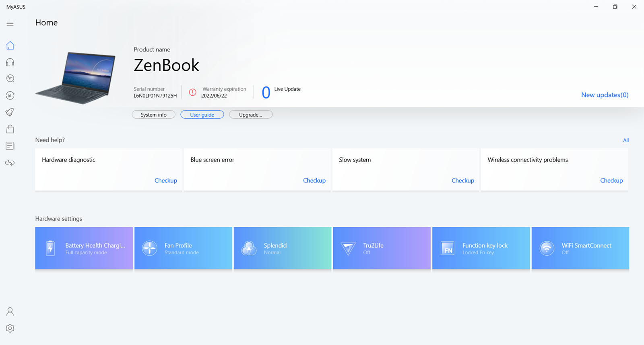The image size is (644, 345).
Task: Run Checkup for Wireless connectivity problems
Action: click(x=611, y=181)
